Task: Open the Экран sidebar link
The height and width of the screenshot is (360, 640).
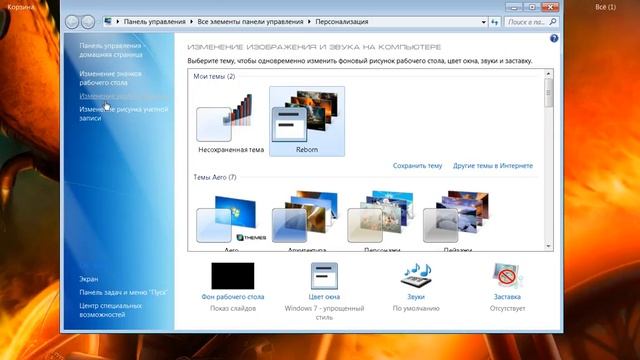Action: pyautogui.click(x=89, y=279)
